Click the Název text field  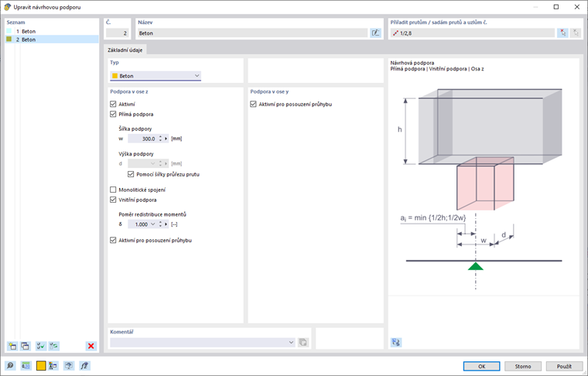[252, 33]
